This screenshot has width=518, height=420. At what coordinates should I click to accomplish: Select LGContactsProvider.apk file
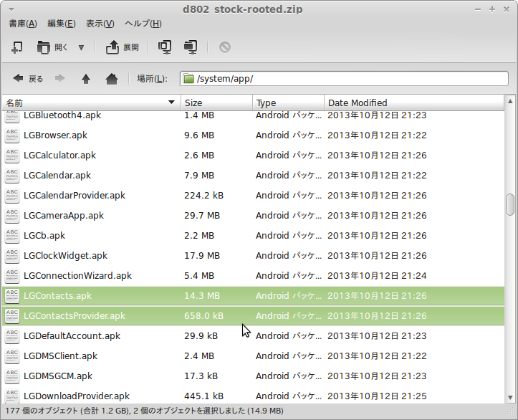coord(254,316)
